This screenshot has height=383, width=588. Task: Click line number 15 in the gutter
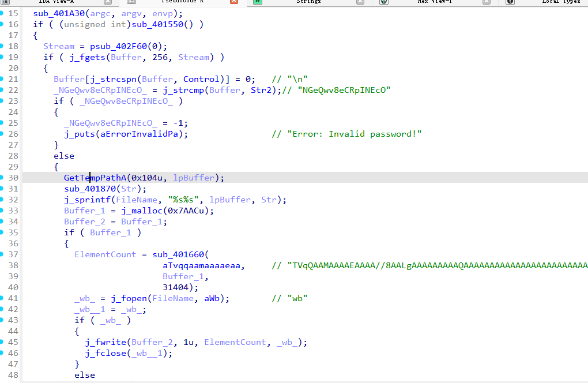click(13, 13)
